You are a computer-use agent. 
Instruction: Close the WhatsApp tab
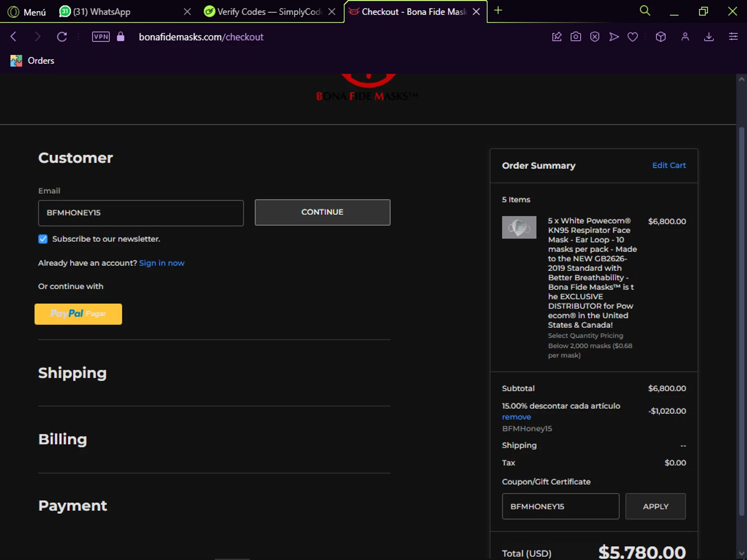pyautogui.click(x=187, y=11)
